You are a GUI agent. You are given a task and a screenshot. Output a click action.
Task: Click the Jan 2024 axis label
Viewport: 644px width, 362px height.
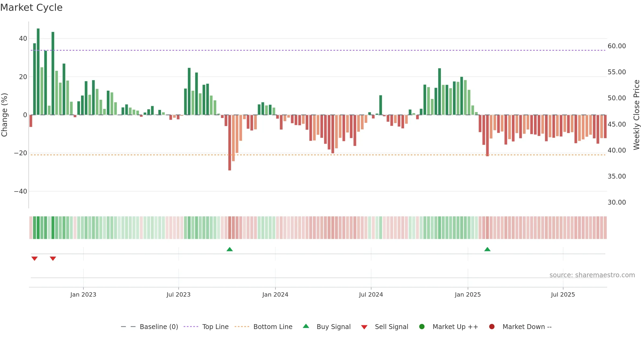coord(275,295)
